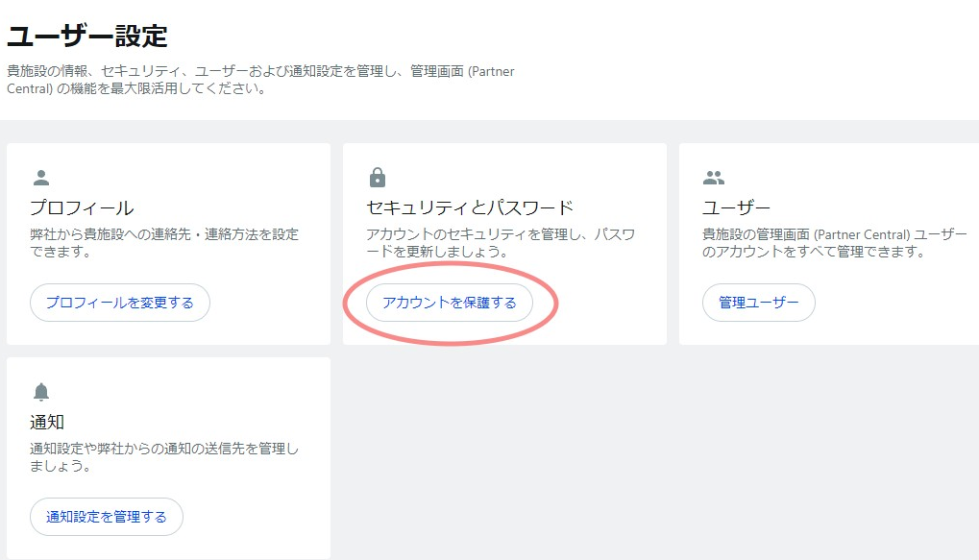Click the security card description text
The image size is (979, 560).
[x=500, y=243]
